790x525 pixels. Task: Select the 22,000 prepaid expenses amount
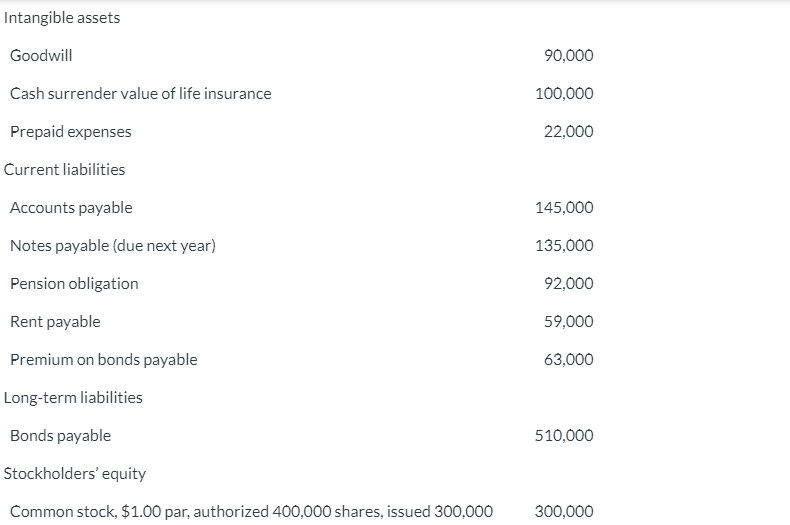[x=568, y=131]
